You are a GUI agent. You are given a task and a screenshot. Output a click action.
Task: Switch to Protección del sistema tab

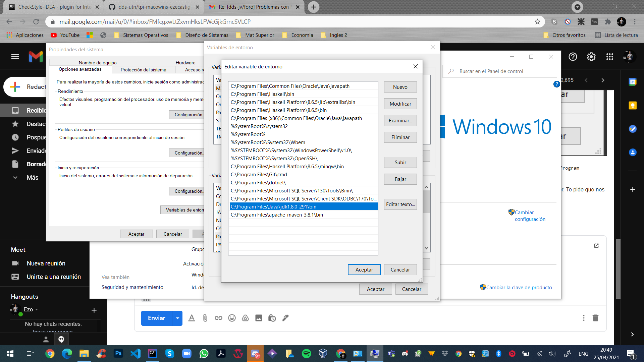[x=143, y=70]
